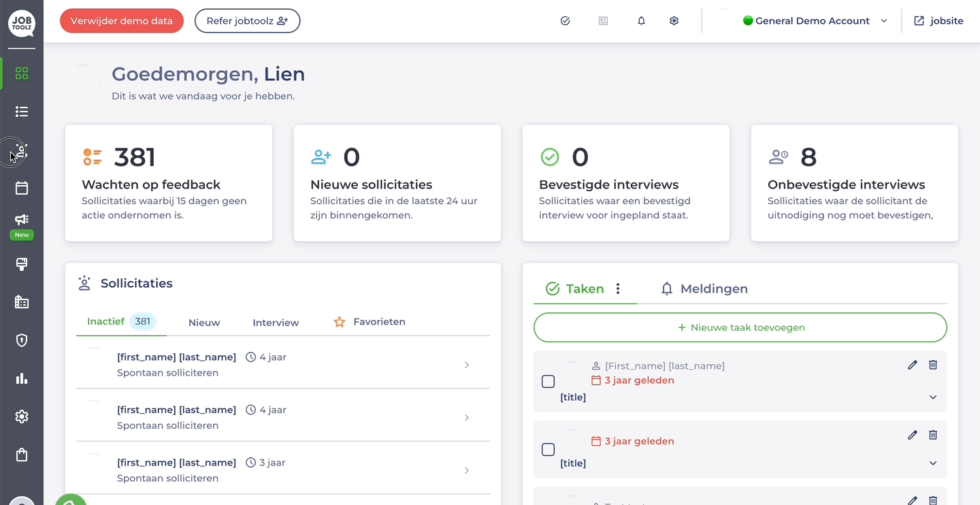Switch to the Inactief tab
Screen dimensions: 980x505
coord(121,321)
